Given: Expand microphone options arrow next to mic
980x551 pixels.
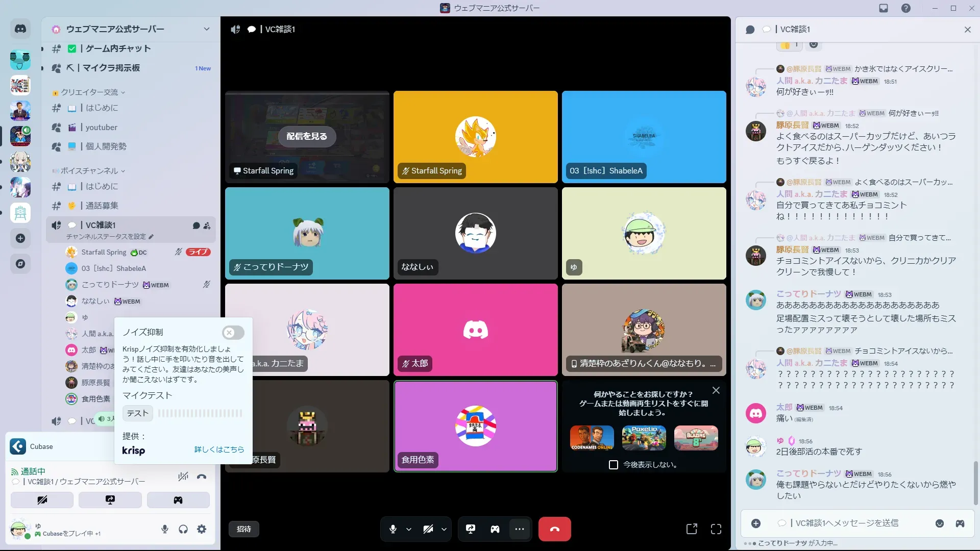Looking at the screenshot, I should pos(409,529).
